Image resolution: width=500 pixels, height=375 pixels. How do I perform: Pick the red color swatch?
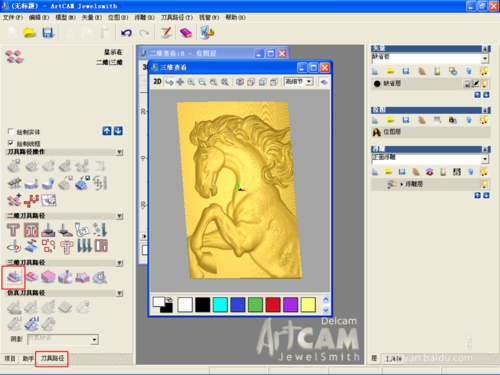pos(273,305)
